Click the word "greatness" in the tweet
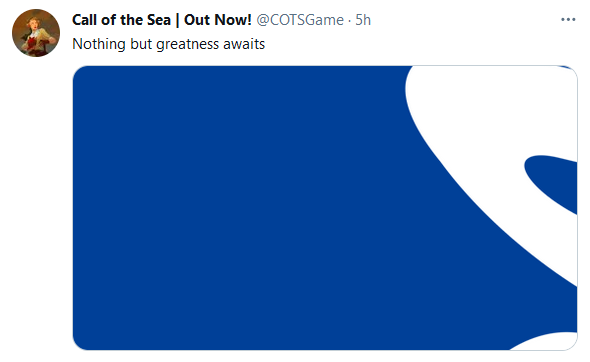This screenshot has width=590, height=362. (187, 45)
